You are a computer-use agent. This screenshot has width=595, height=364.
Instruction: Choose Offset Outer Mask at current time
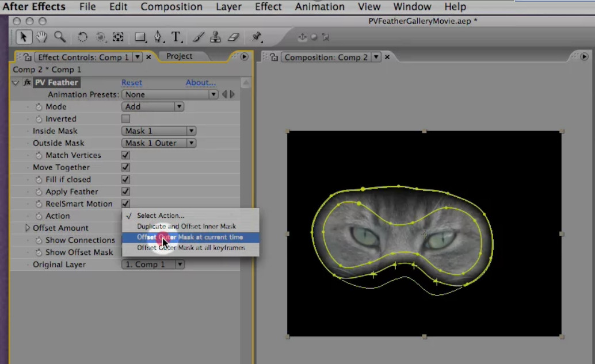190,237
